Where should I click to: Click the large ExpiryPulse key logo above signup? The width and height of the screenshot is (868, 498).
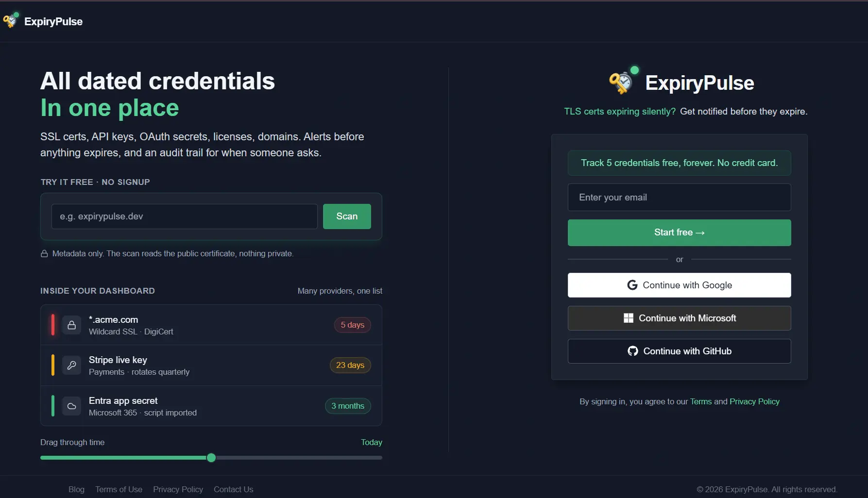click(624, 80)
